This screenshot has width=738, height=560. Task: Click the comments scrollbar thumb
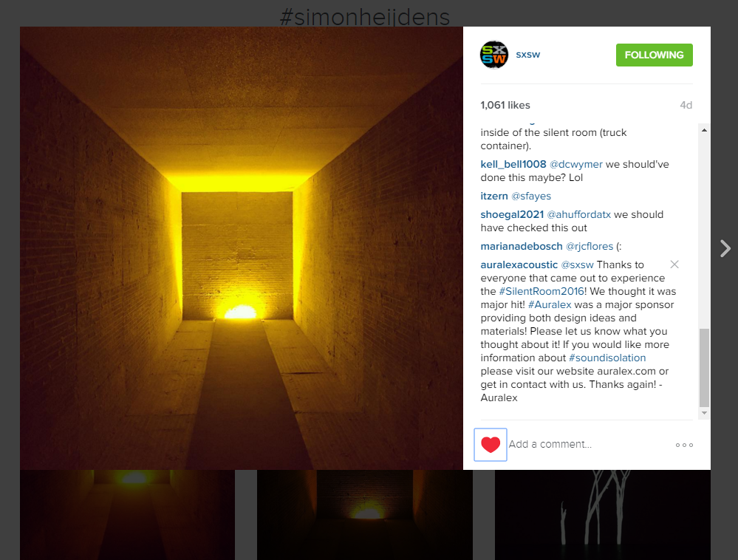(704, 367)
